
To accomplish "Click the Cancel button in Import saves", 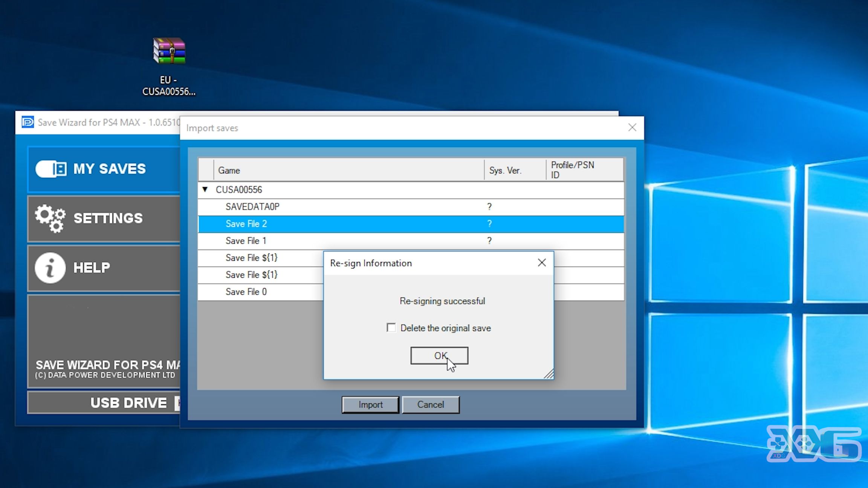I will pos(431,404).
